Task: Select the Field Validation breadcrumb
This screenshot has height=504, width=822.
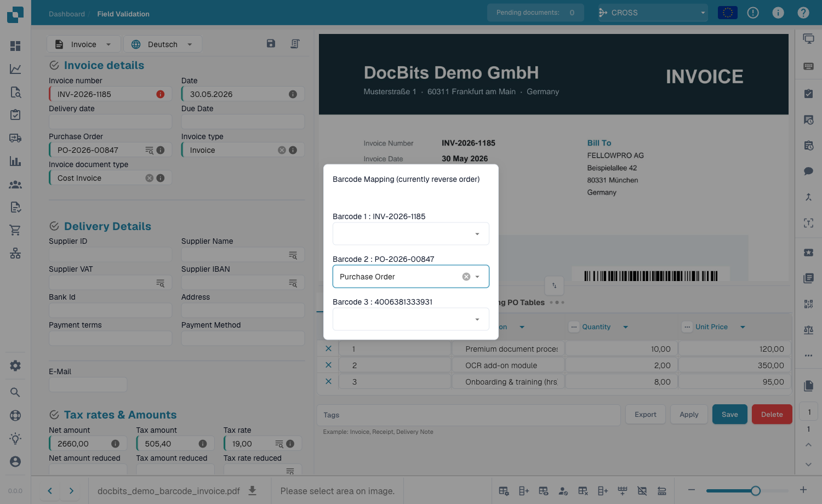Action: [123, 14]
